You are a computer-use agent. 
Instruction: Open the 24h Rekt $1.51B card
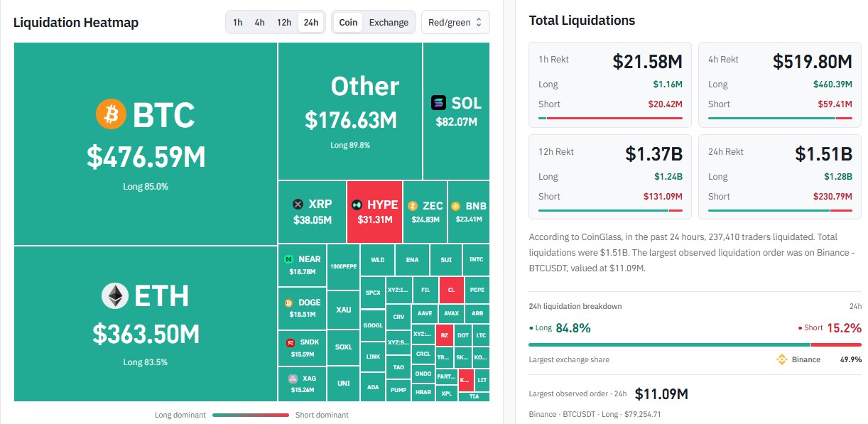coord(780,176)
